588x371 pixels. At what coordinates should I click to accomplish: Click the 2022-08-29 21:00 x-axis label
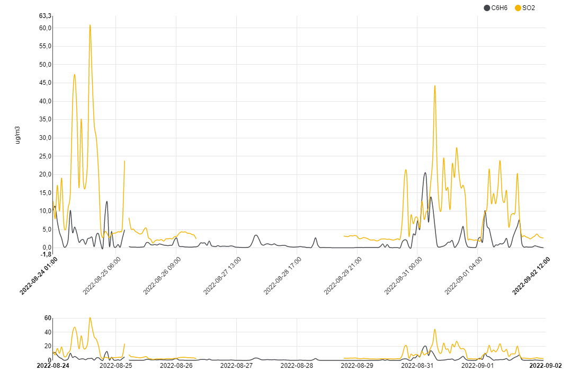click(344, 276)
